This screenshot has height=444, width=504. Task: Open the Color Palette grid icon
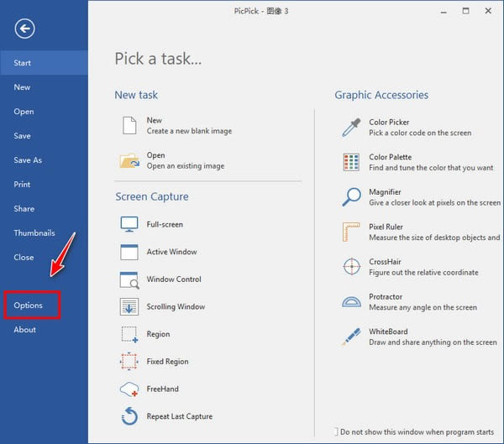350,162
